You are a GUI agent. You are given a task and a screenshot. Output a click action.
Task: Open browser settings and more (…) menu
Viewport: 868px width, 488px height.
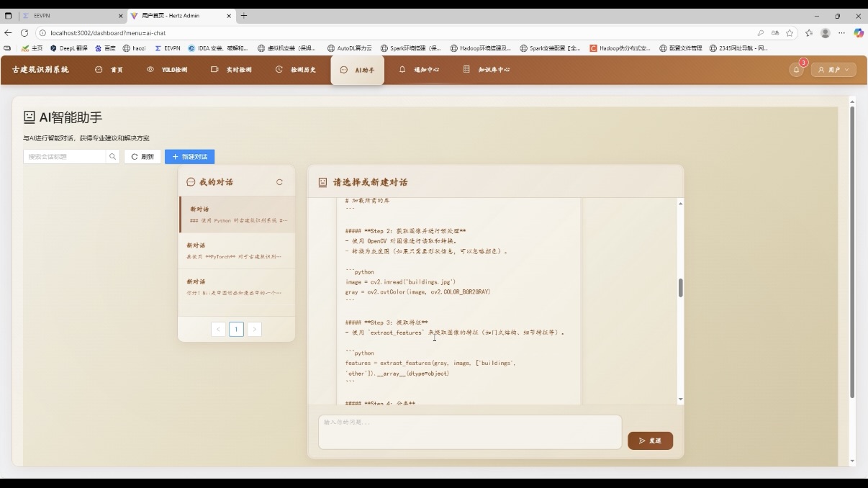[x=841, y=33]
